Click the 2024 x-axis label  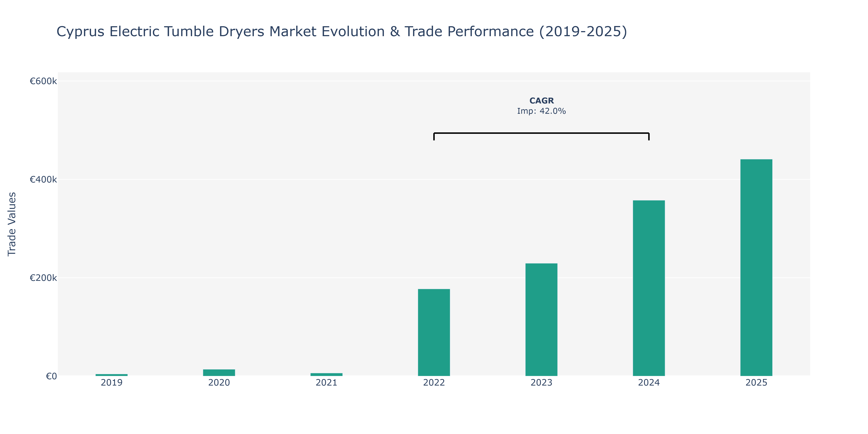pyautogui.click(x=649, y=383)
